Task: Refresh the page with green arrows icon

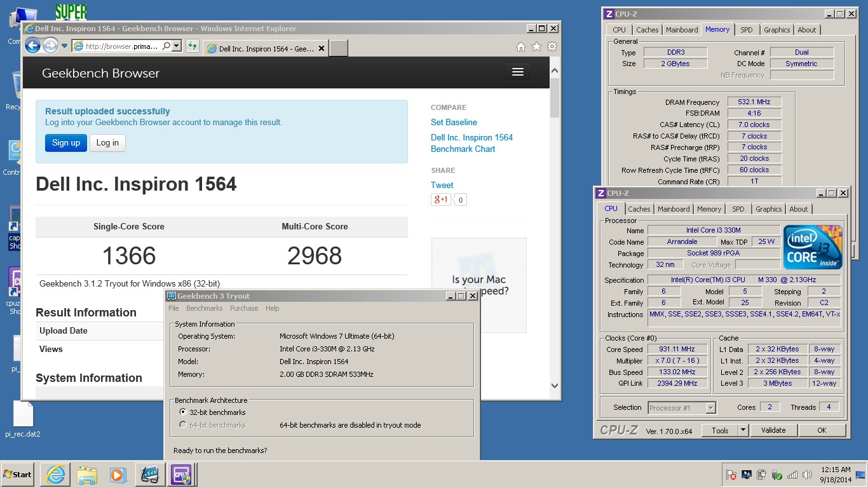Action: (x=192, y=46)
